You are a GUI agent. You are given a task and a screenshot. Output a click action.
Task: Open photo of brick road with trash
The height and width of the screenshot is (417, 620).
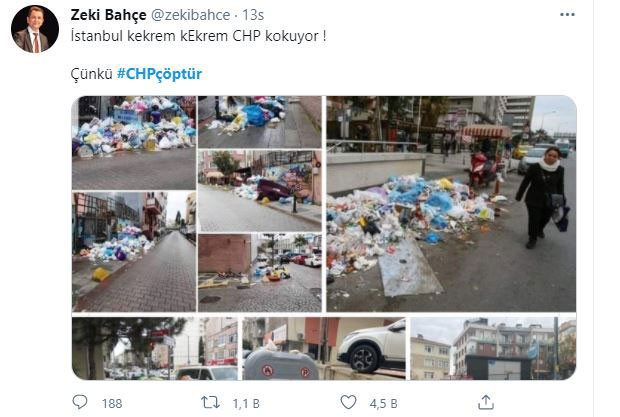(134, 252)
